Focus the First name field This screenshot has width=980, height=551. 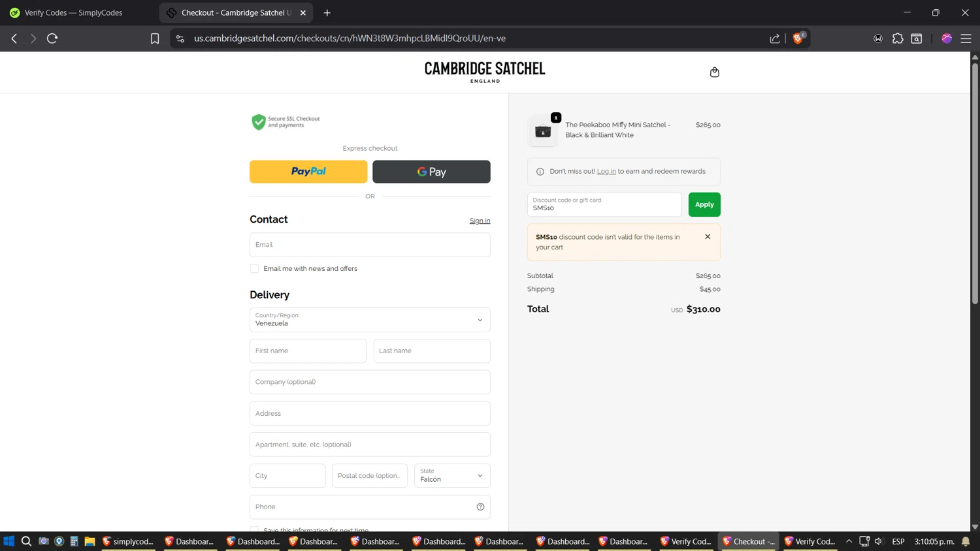click(308, 351)
